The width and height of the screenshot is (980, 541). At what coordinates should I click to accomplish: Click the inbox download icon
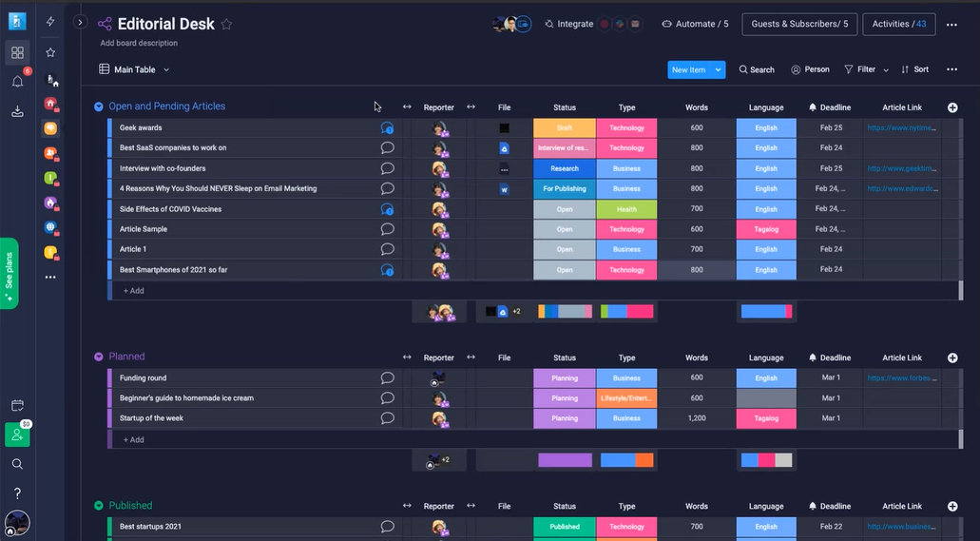(x=17, y=111)
